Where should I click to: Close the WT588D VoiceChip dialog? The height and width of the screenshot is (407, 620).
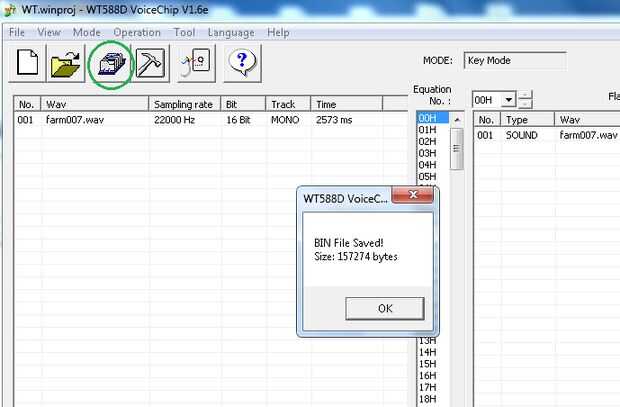click(x=413, y=194)
